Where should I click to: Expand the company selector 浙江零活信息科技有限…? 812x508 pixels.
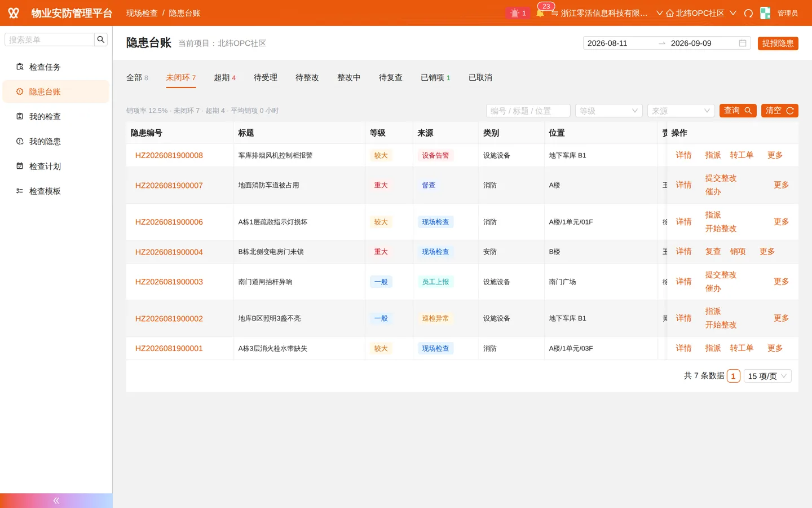point(607,13)
